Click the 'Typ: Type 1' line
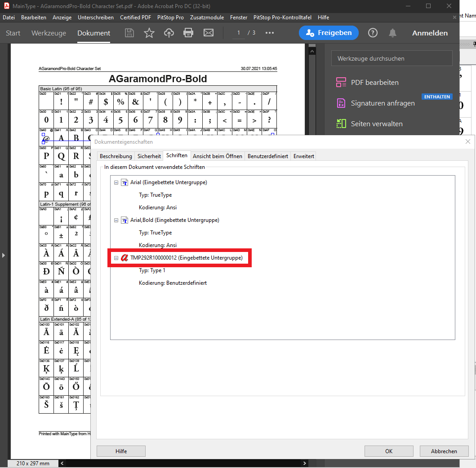The height and width of the screenshot is (468, 476). pos(152,270)
